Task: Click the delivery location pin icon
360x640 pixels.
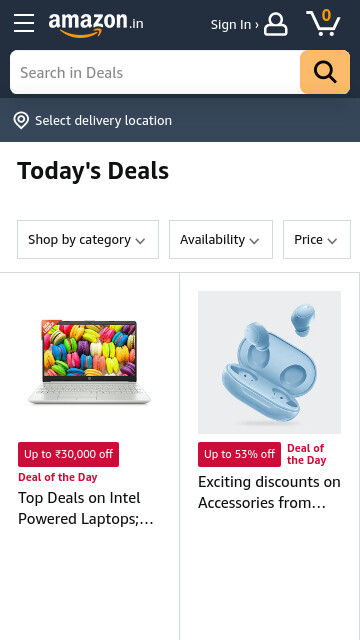Action: pos(21,121)
